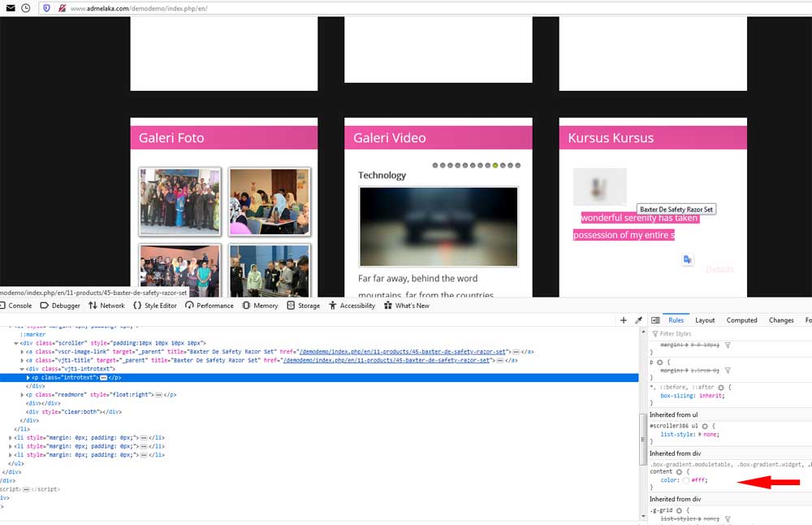
Task: Open the top-left Galeri Foto group photo
Action: (x=179, y=202)
